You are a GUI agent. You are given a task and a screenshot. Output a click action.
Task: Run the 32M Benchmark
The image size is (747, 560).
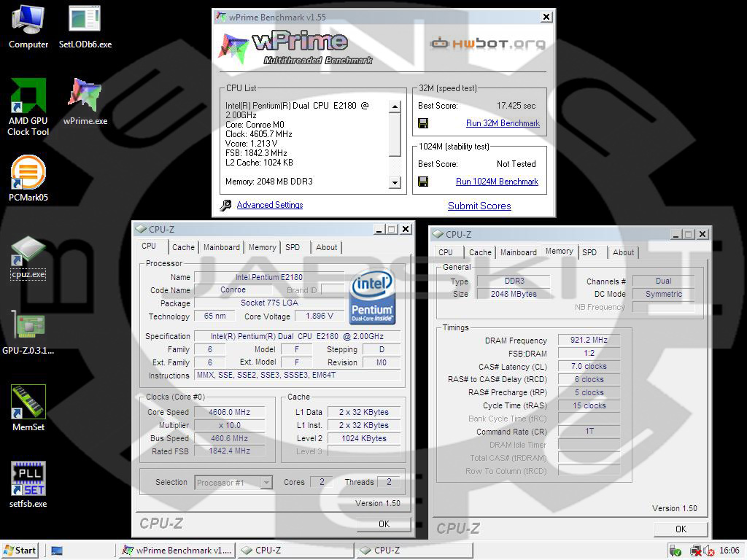tap(503, 123)
